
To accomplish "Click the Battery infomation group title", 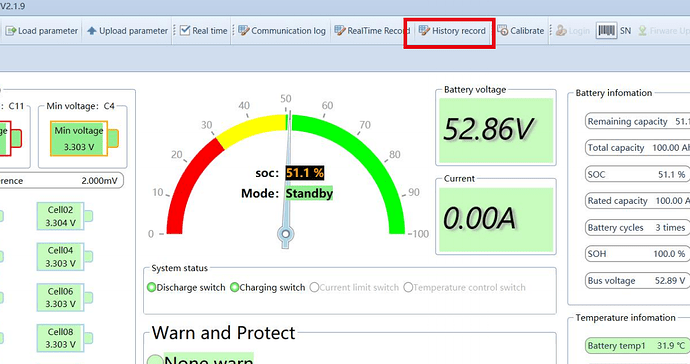I will point(614,93).
